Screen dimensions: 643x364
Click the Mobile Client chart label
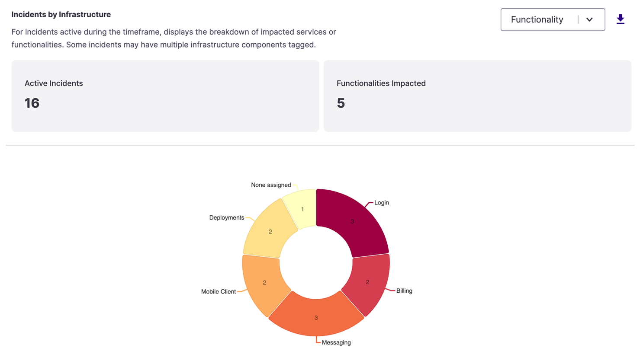tap(219, 292)
